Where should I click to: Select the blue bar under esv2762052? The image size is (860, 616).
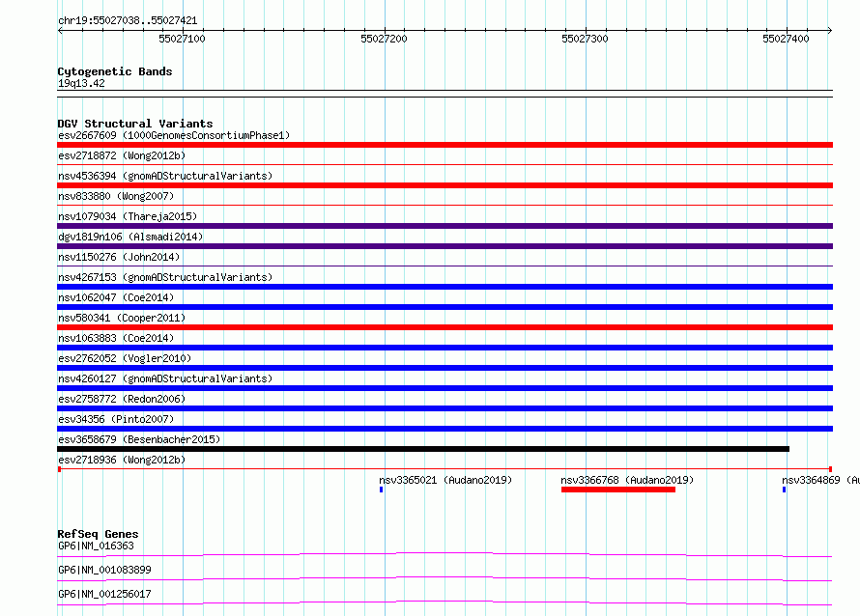point(444,368)
